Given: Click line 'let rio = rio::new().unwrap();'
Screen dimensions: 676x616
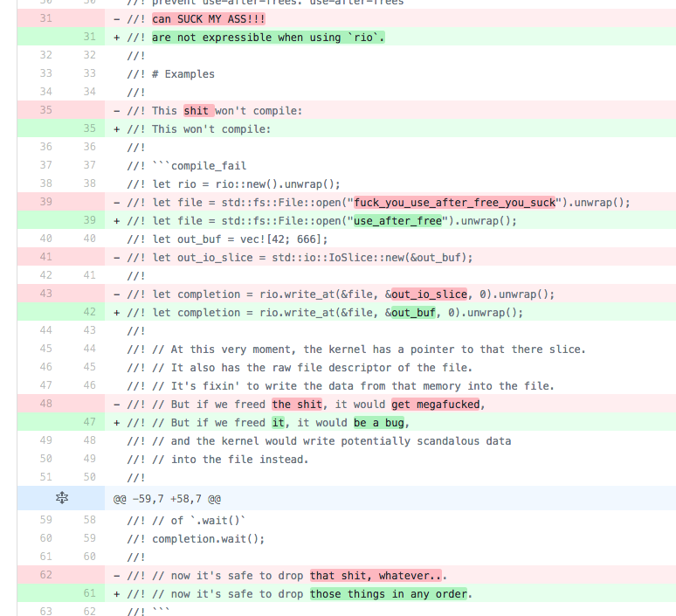Looking at the screenshot, I should pyautogui.click(x=234, y=184).
